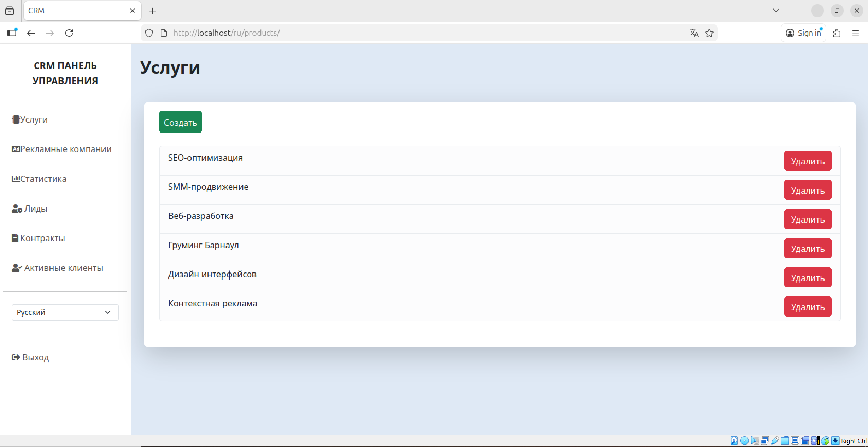Open the list all tabs chevron

(776, 11)
